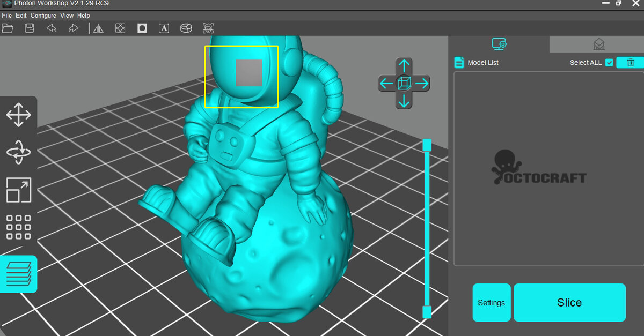Click the Model List document icon
Viewport: 644px width, 336px height.
click(x=459, y=63)
